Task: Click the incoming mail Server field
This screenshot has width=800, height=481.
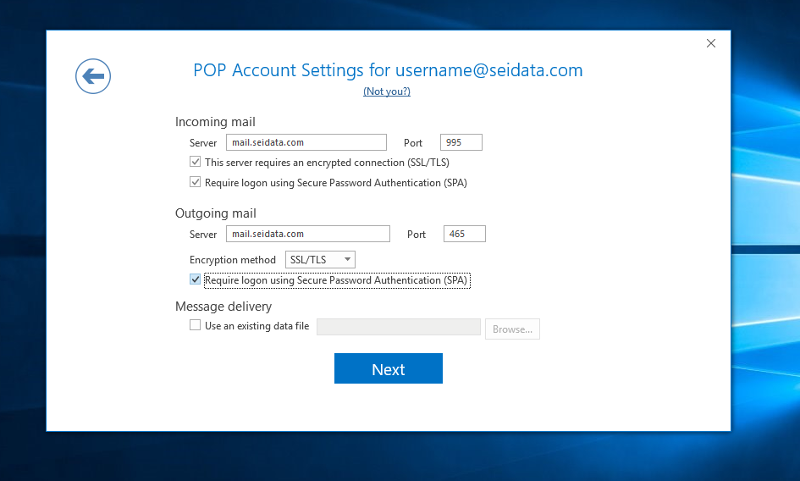Action: click(x=306, y=143)
